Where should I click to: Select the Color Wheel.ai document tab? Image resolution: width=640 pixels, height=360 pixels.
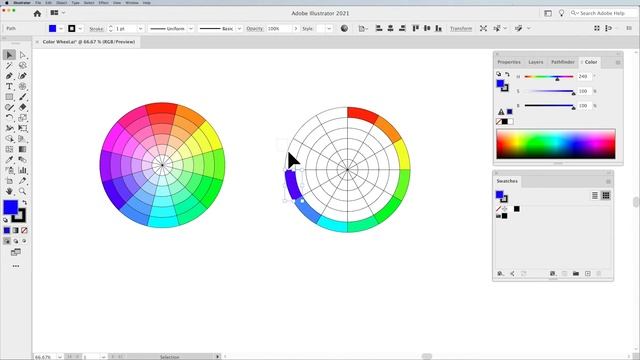[x=89, y=42]
